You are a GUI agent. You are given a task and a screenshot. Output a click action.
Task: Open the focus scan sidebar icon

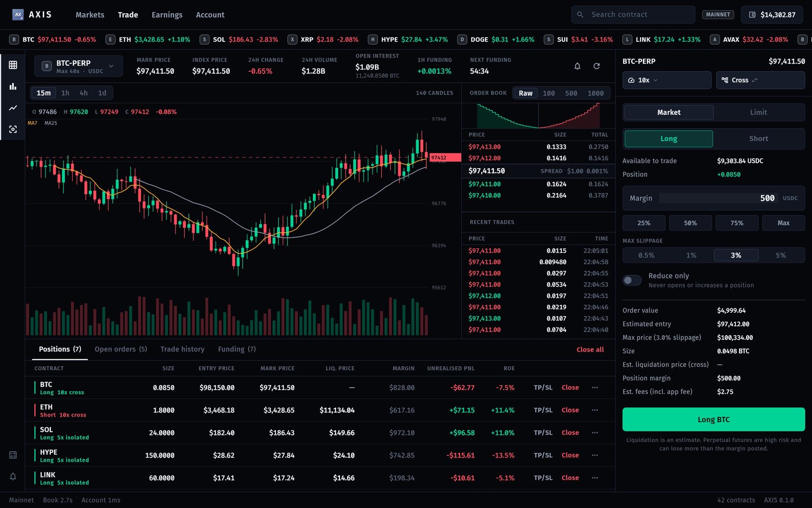click(x=13, y=130)
